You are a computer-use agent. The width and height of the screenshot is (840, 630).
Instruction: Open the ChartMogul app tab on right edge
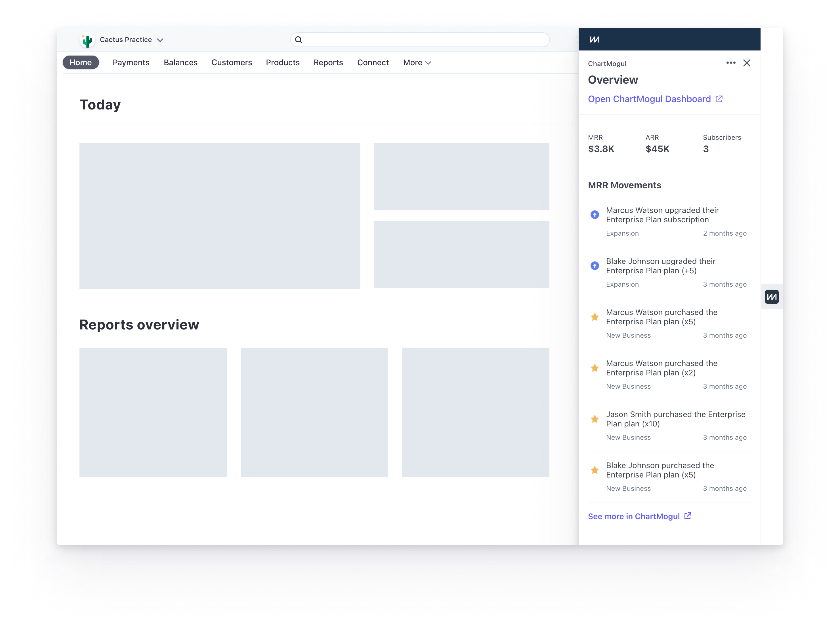click(771, 297)
